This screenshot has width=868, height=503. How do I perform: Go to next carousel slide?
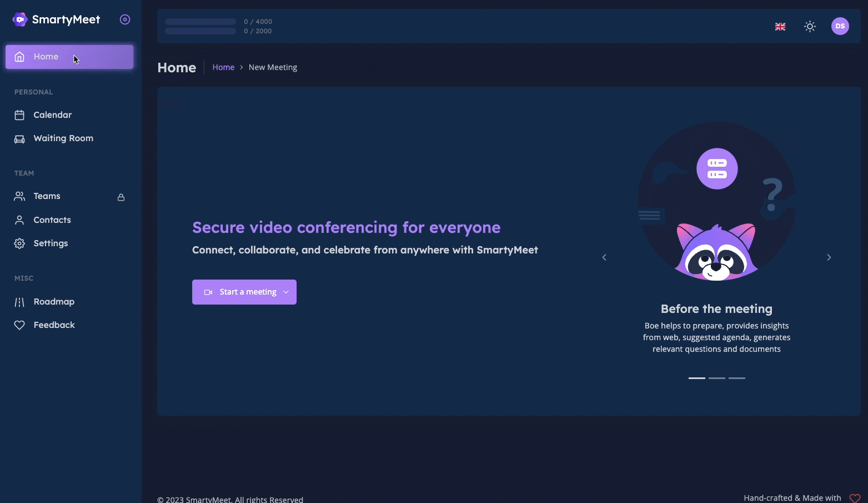click(829, 257)
